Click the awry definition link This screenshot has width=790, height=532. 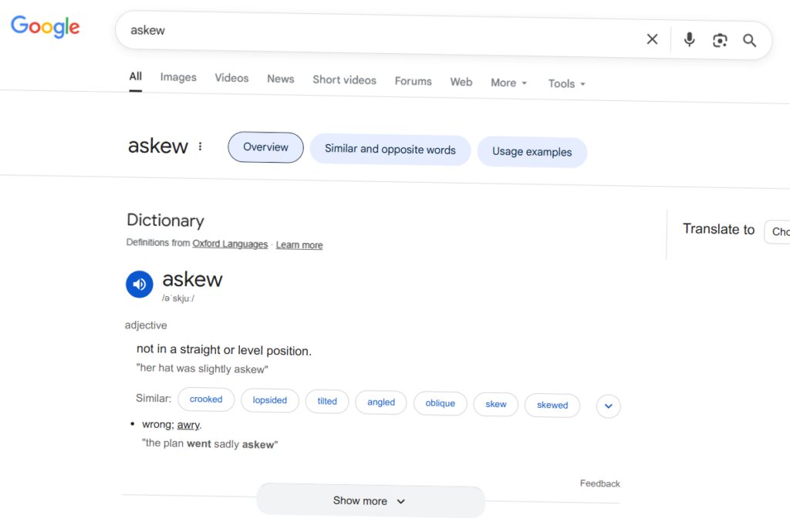coord(188,425)
